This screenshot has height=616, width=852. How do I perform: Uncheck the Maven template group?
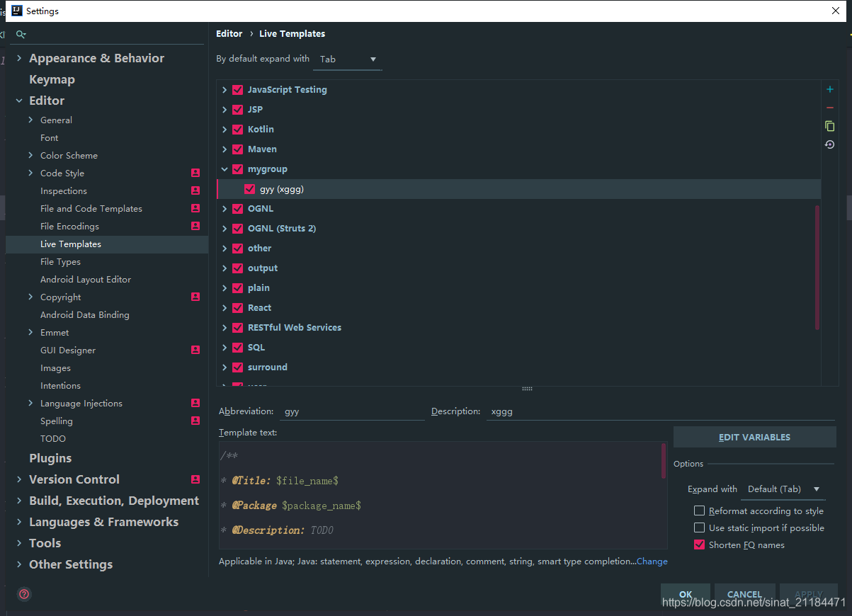point(237,149)
